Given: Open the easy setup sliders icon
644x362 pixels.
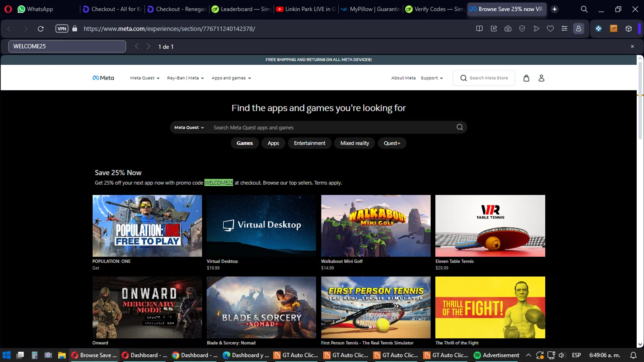Looking at the screenshot, I should point(565,29).
